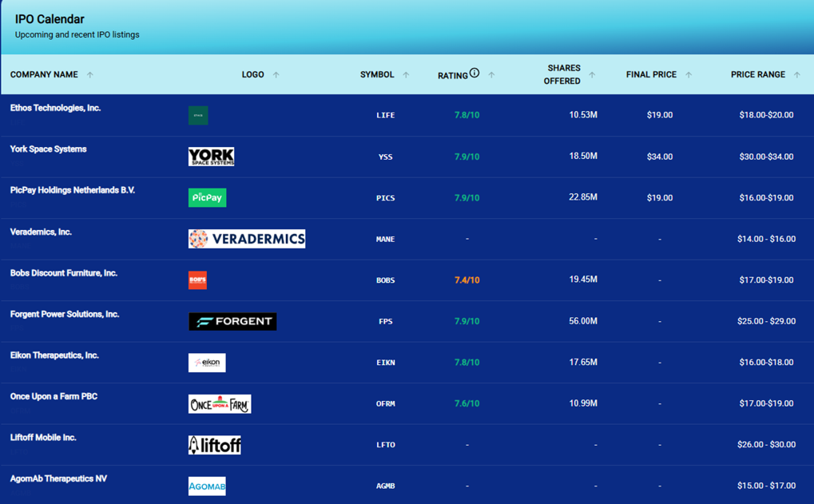Click the 18.50M shares offered value
The image size is (814, 504).
pos(583,157)
